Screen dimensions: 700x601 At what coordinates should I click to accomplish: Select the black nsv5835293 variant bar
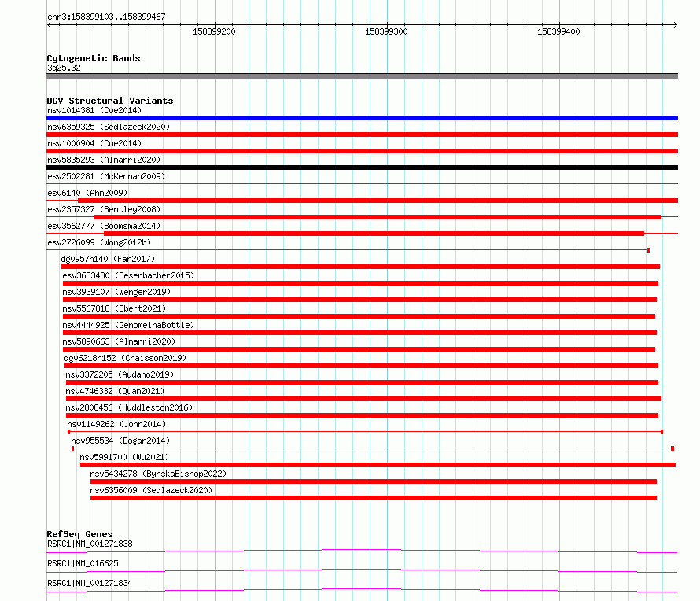pos(362,168)
